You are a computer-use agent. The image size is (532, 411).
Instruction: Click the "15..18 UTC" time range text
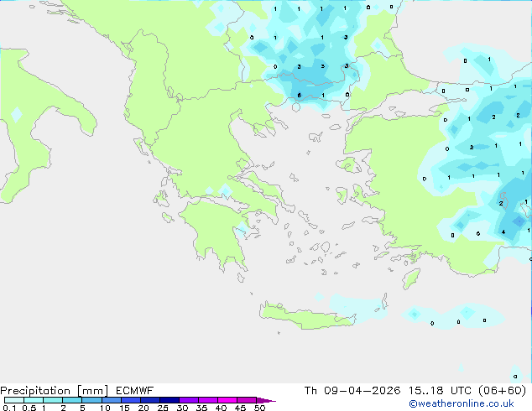[440, 391]
